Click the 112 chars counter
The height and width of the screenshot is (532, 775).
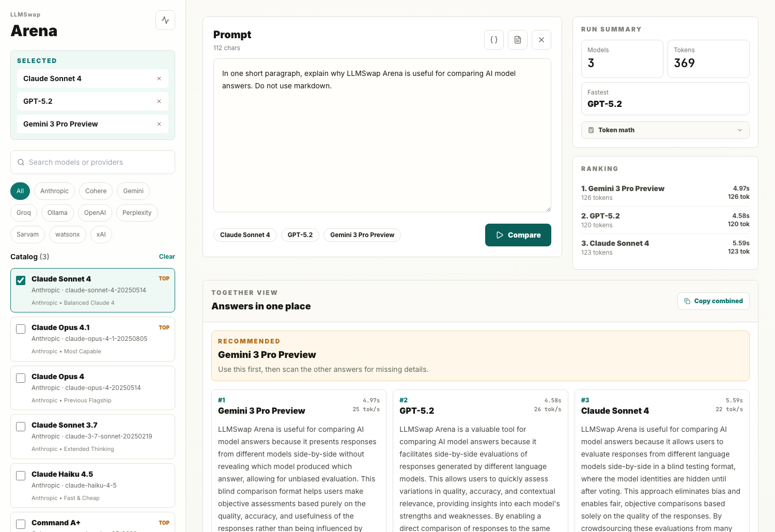pyautogui.click(x=227, y=48)
